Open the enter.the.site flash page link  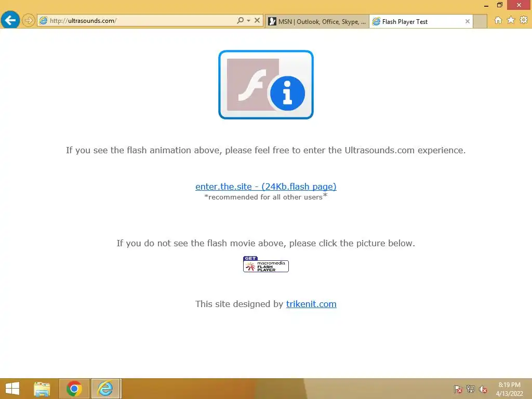pyautogui.click(x=265, y=187)
